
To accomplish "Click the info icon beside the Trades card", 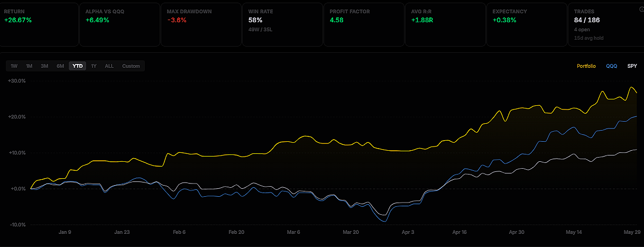I will click(x=641, y=9).
